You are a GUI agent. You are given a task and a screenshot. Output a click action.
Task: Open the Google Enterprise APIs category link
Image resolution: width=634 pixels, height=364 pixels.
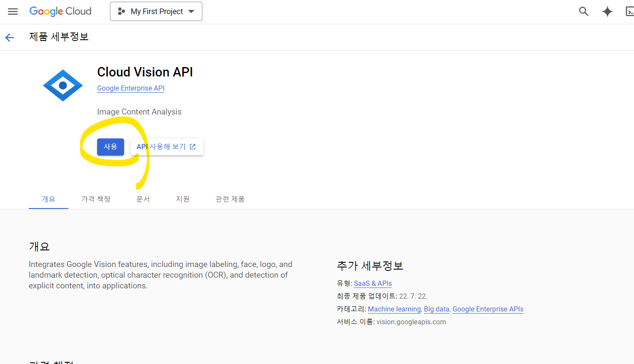coord(488,309)
